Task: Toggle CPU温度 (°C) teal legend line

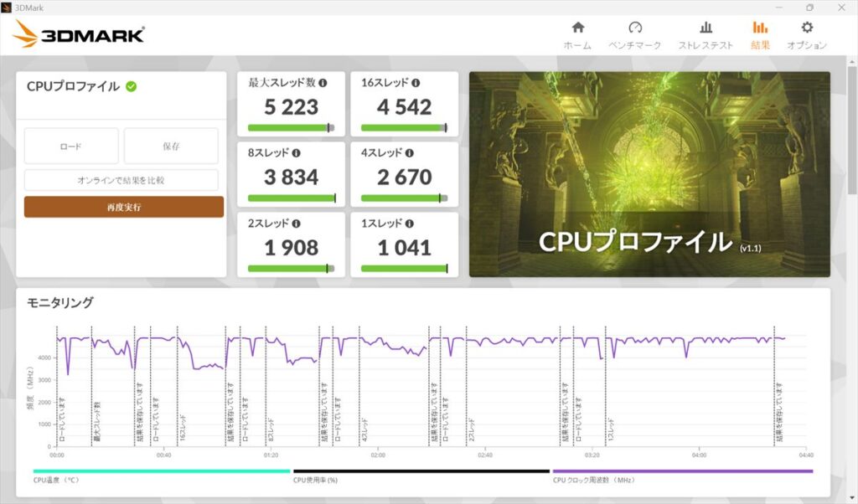Action: point(162,471)
